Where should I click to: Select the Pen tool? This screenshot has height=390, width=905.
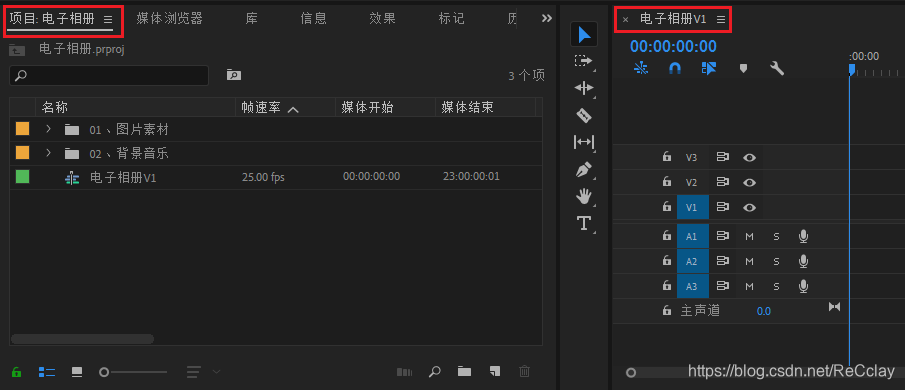584,170
